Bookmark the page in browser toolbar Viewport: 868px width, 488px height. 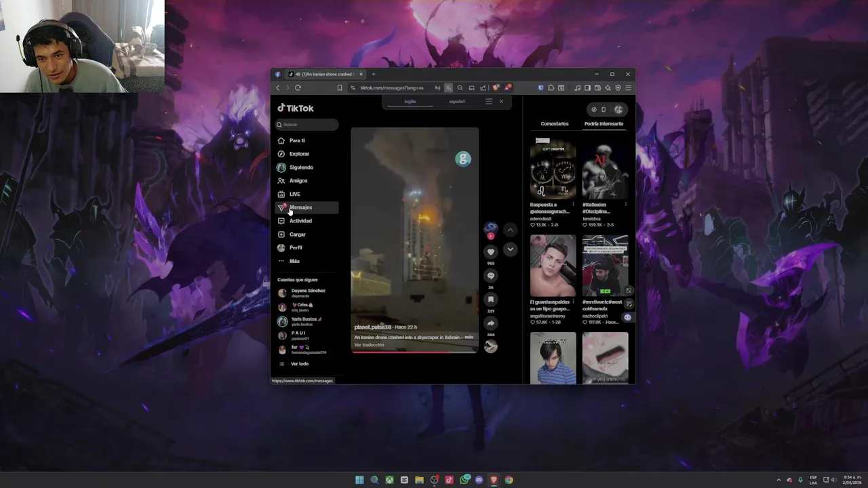tap(340, 87)
